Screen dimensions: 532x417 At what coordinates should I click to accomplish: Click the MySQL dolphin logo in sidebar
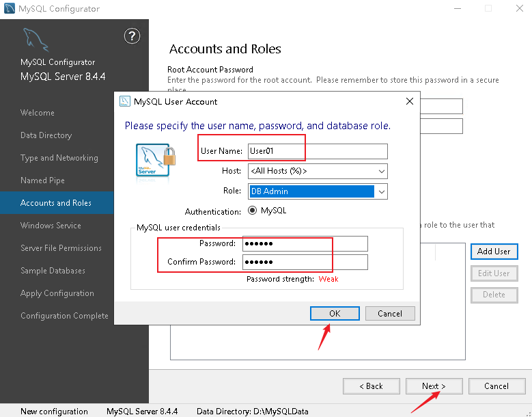[x=36, y=40]
